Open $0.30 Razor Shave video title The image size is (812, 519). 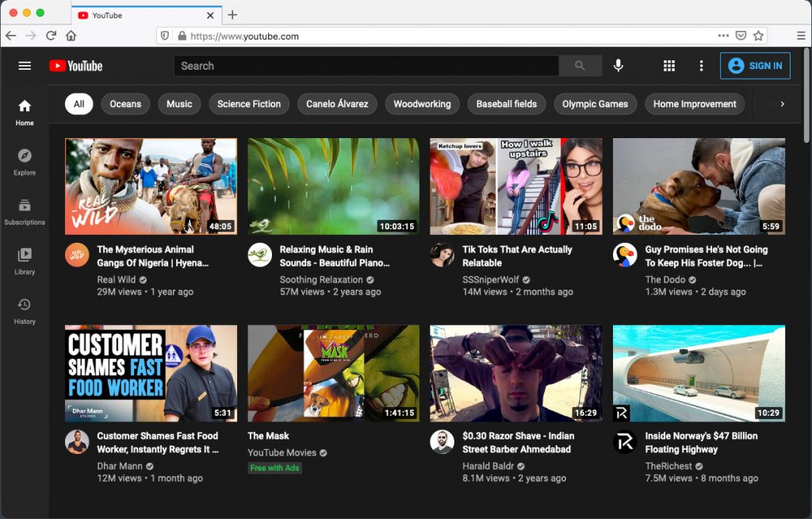coord(519,443)
